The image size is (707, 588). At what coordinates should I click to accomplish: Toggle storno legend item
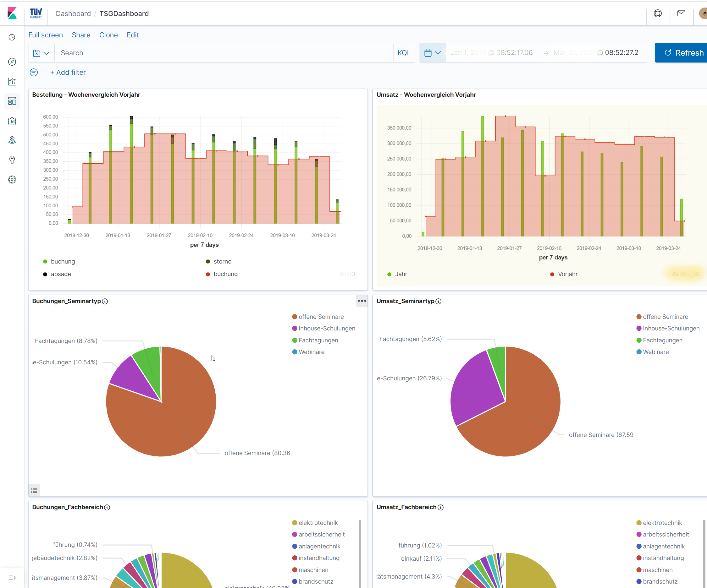[218, 261]
